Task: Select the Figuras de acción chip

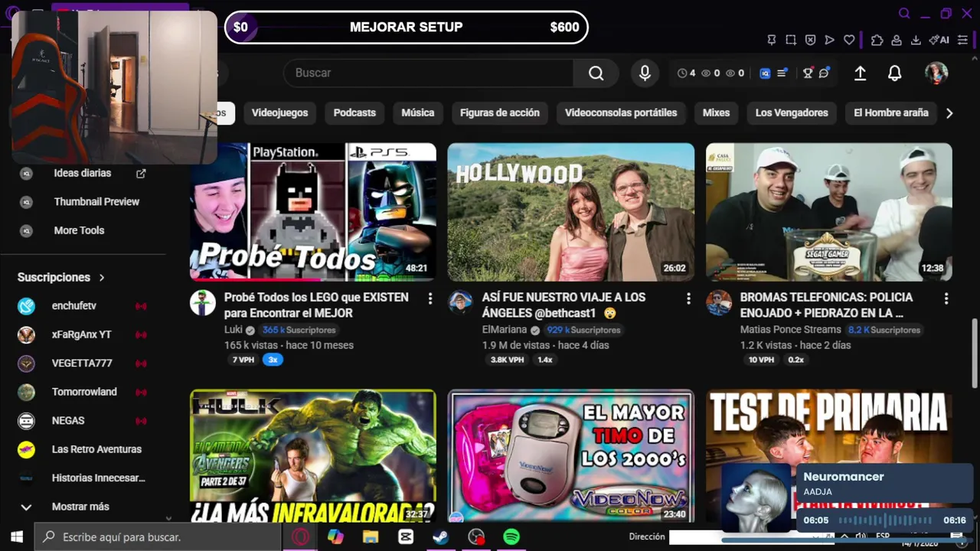Action: tap(499, 112)
